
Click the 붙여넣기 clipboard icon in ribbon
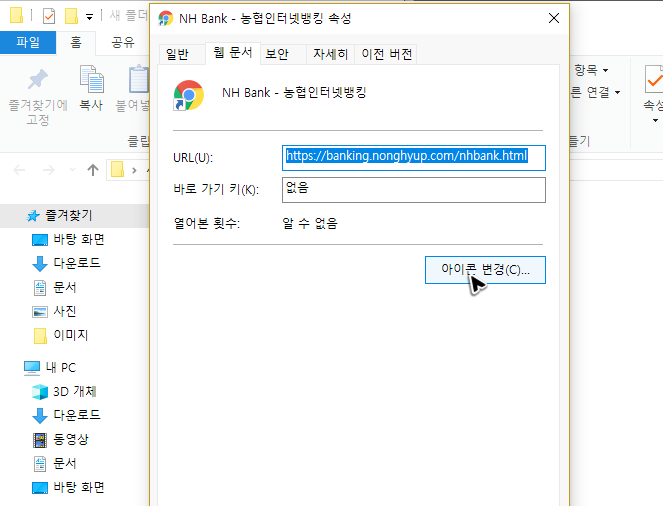(139, 79)
